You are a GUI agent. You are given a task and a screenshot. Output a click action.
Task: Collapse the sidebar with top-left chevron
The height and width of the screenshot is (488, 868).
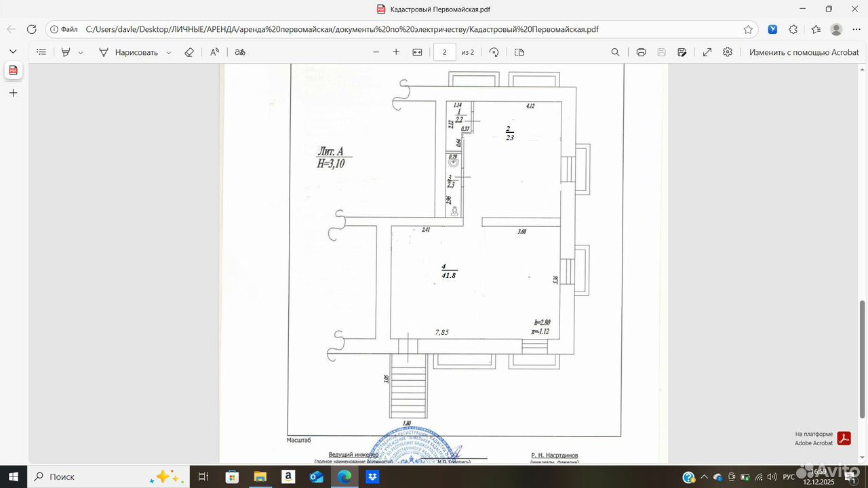(13, 52)
